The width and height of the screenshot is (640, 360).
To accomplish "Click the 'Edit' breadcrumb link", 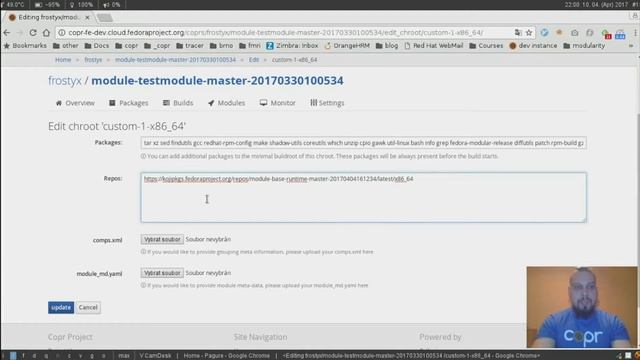I will click(254, 60).
